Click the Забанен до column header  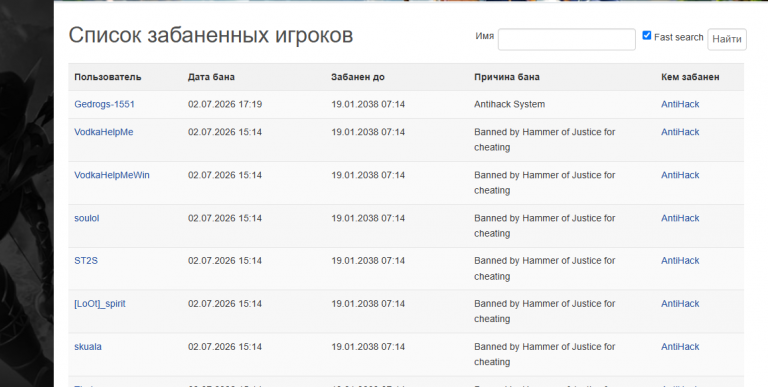[358, 77]
